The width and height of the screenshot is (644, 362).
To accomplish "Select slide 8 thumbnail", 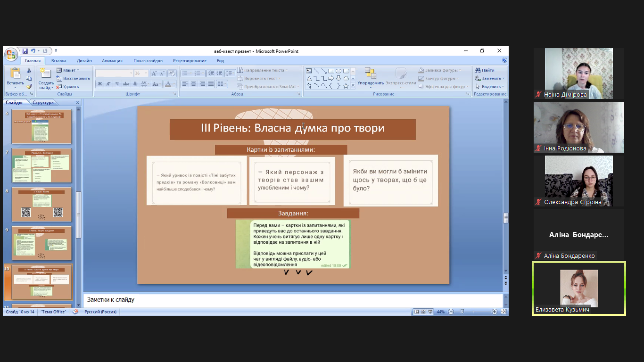I will point(41,205).
